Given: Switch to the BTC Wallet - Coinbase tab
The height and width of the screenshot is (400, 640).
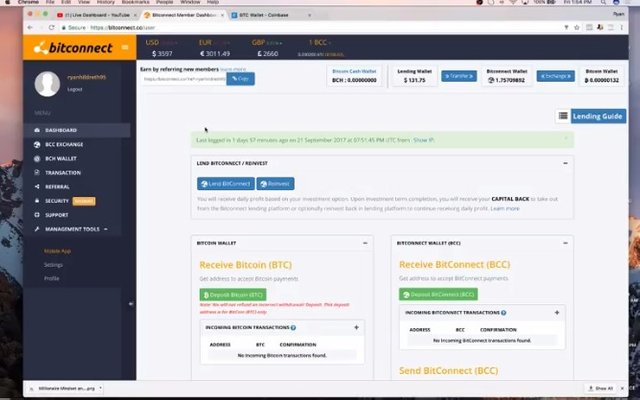Looking at the screenshot, I should pyautogui.click(x=268, y=15).
